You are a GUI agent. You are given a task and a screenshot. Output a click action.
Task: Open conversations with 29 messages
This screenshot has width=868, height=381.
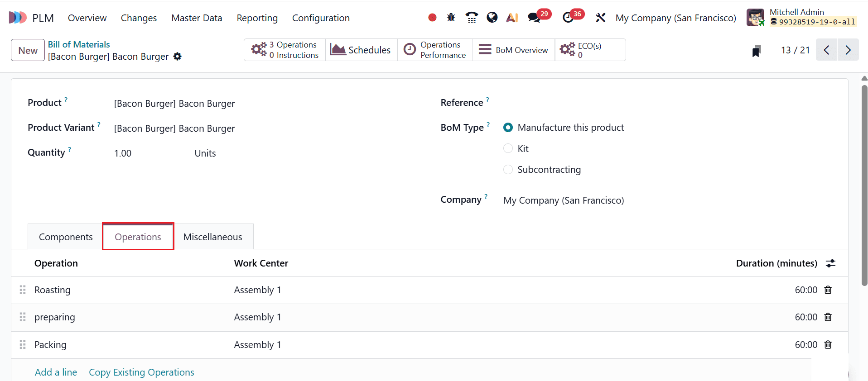(x=539, y=17)
